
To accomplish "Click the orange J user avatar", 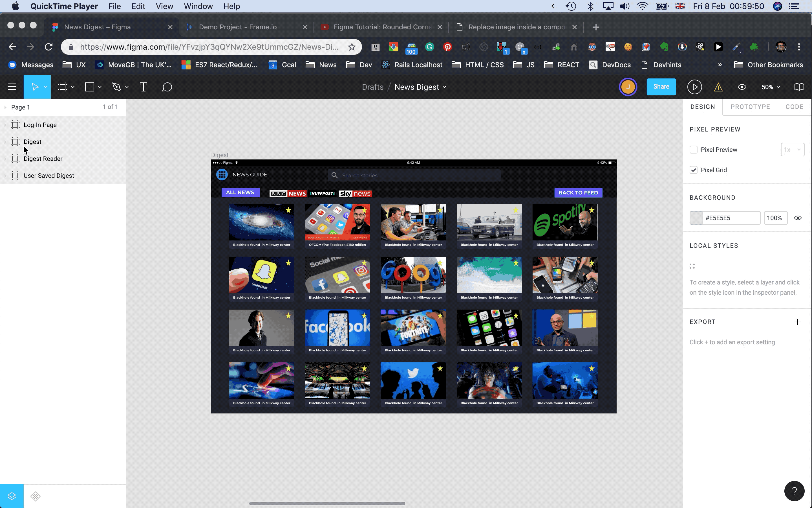I will (x=628, y=87).
